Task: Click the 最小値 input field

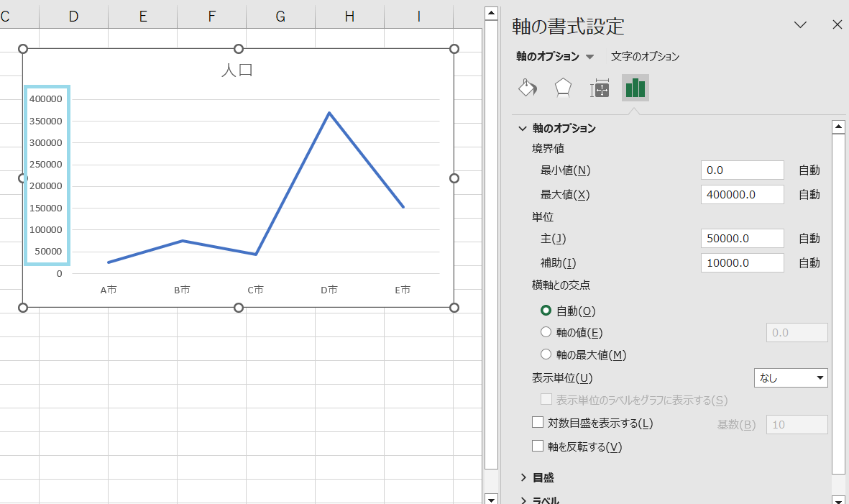Action: [743, 170]
